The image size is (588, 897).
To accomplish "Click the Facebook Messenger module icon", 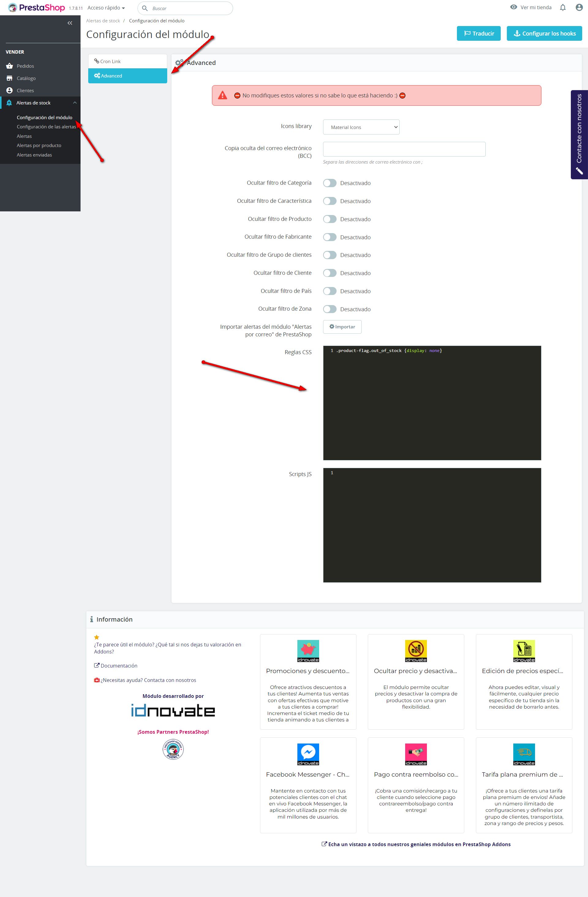I will click(308, 754).
